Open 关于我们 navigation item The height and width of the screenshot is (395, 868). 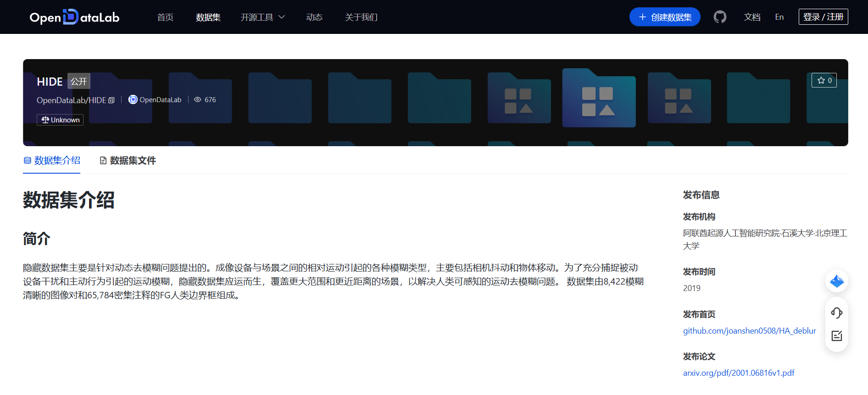(x=361, y=17)
